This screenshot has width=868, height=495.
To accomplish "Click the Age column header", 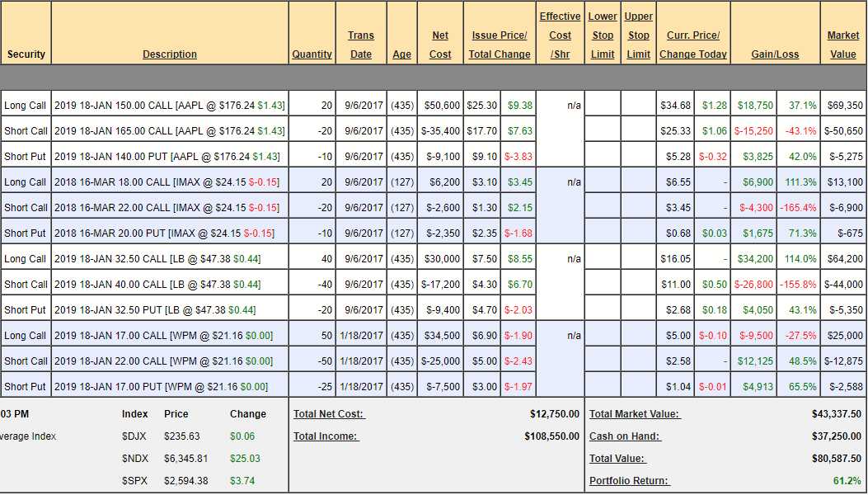I will (x=401, y=54).
